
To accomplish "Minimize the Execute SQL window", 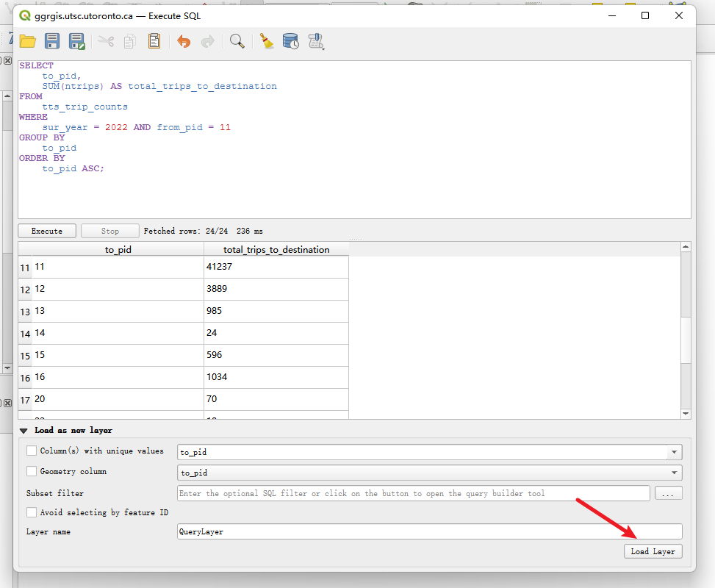I will pyautogui.click(x=612, y=15).
